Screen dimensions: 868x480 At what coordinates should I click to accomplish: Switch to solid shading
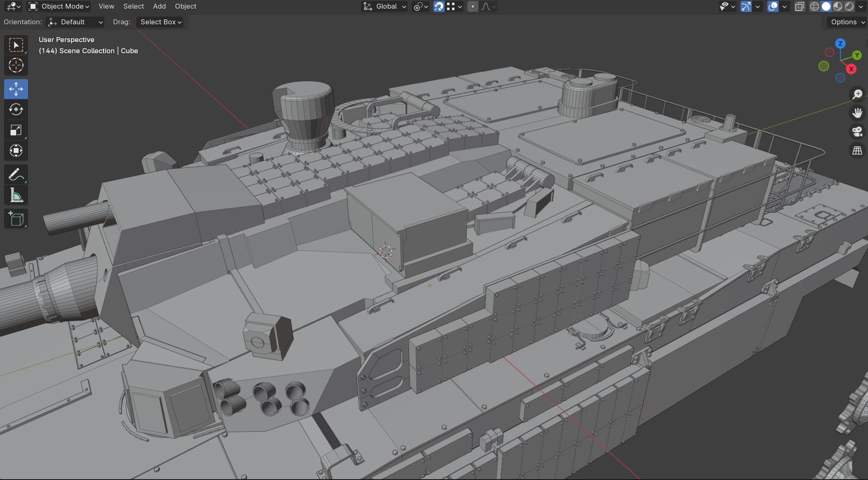tap(826, 6)
